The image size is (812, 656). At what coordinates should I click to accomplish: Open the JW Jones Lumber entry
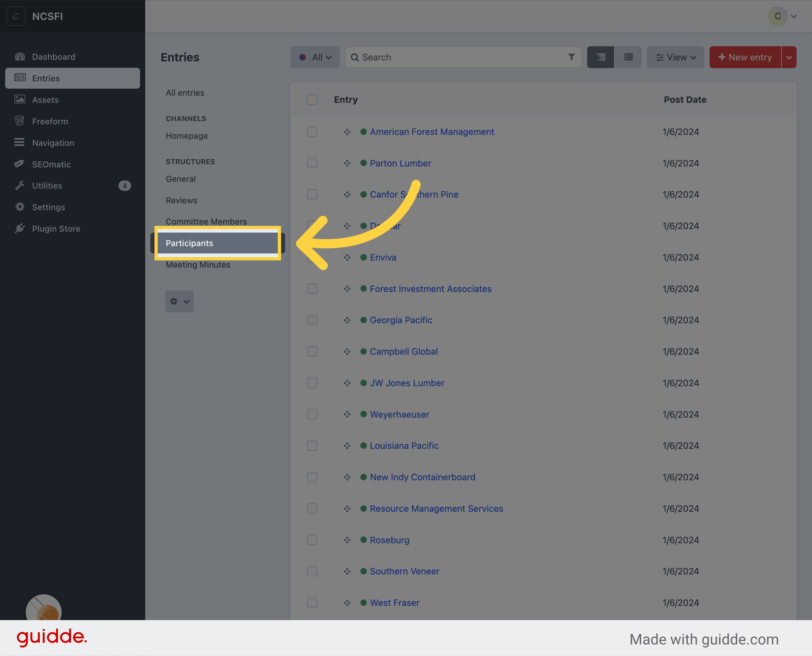point(407,383)
